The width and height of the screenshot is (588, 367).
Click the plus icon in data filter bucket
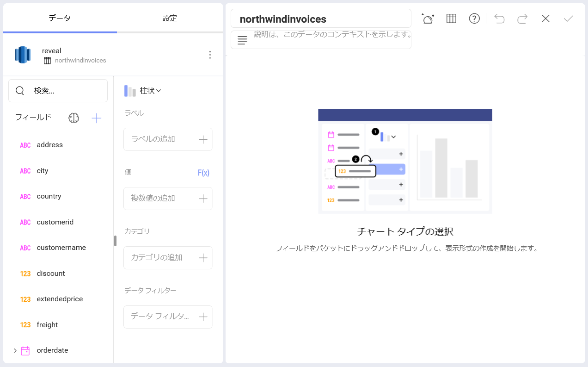(203, 317)
